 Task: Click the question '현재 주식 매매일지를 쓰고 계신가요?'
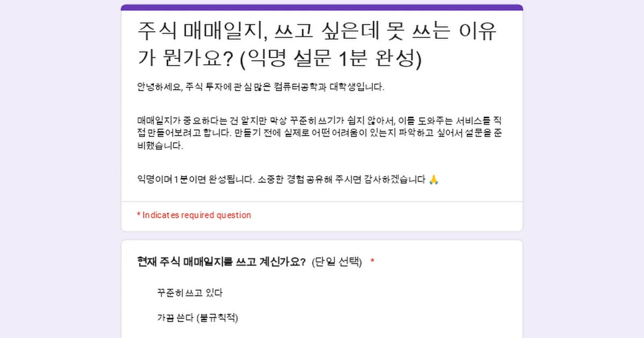(221, 262)
